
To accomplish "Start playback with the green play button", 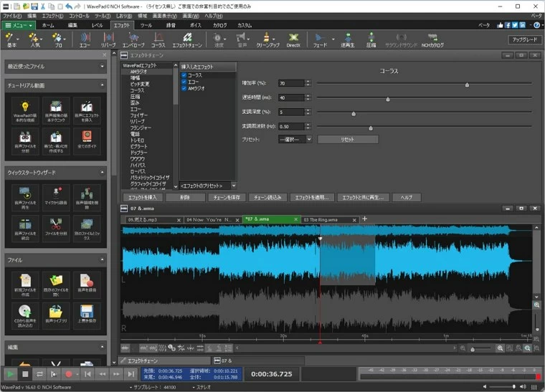I will coord(11,374).
